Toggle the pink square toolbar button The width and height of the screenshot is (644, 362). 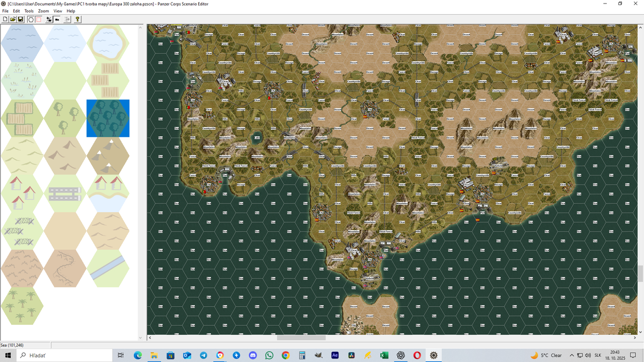pyautogui.click(x=38, y=19)
